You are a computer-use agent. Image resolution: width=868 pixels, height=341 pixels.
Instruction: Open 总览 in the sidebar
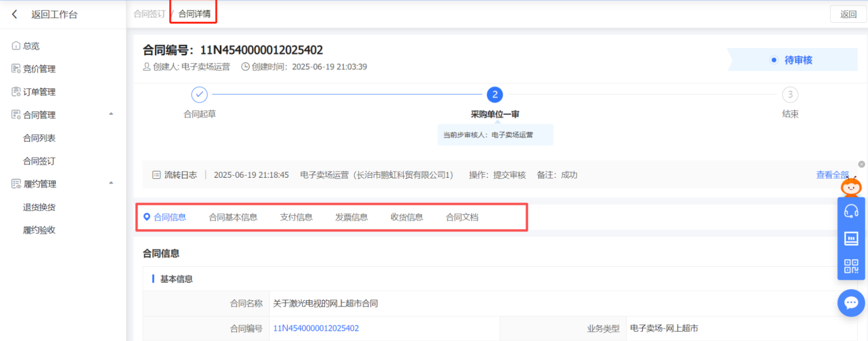click(31, 46)
